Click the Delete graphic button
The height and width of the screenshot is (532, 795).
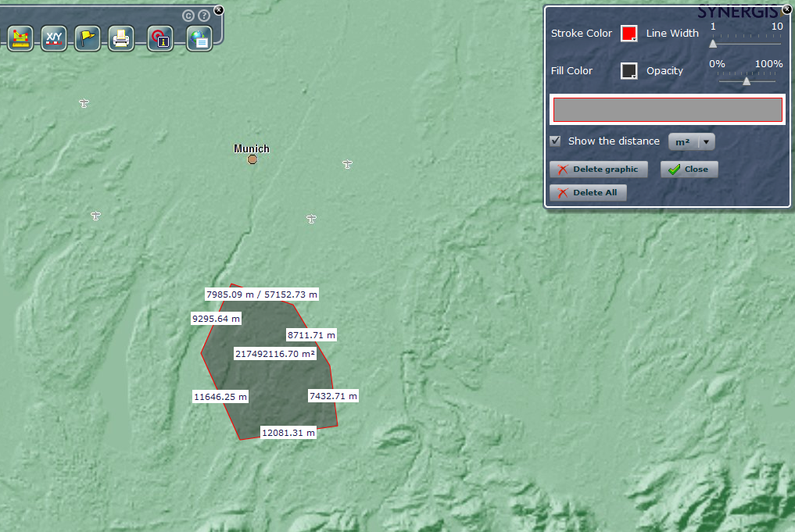[598, 170]
